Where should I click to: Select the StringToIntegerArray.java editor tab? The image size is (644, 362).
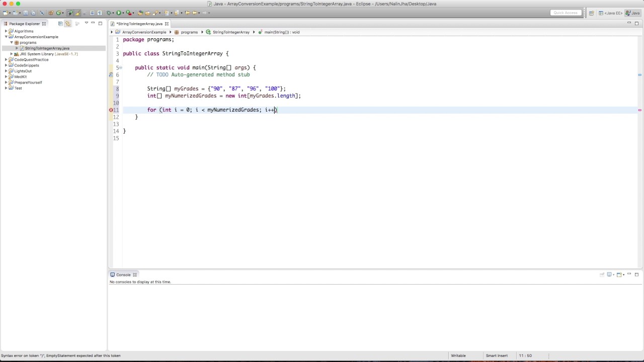139,24
